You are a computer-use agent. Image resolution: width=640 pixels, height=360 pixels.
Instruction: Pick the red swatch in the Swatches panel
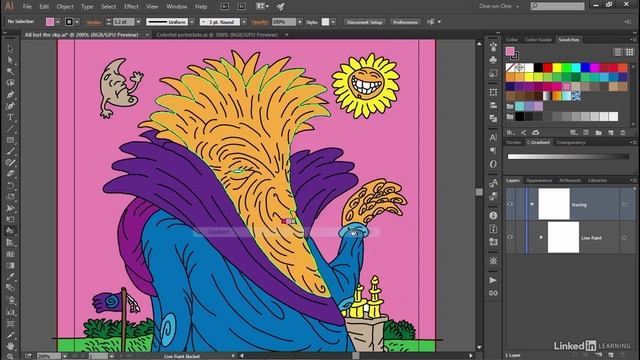tap(547, 67)
